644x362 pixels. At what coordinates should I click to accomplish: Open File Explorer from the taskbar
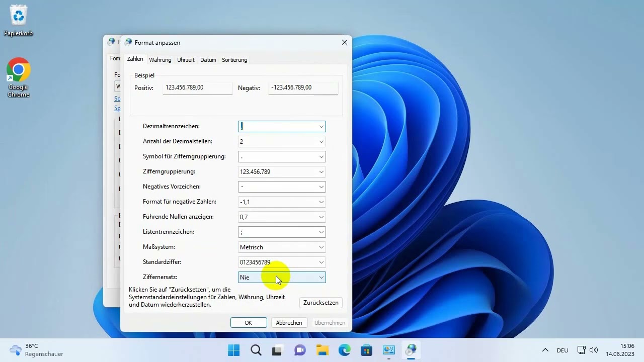(322, 350)
